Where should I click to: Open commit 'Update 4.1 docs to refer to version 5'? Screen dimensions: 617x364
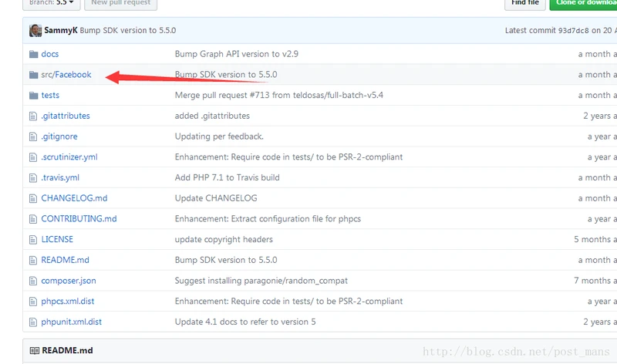(245, 322)
